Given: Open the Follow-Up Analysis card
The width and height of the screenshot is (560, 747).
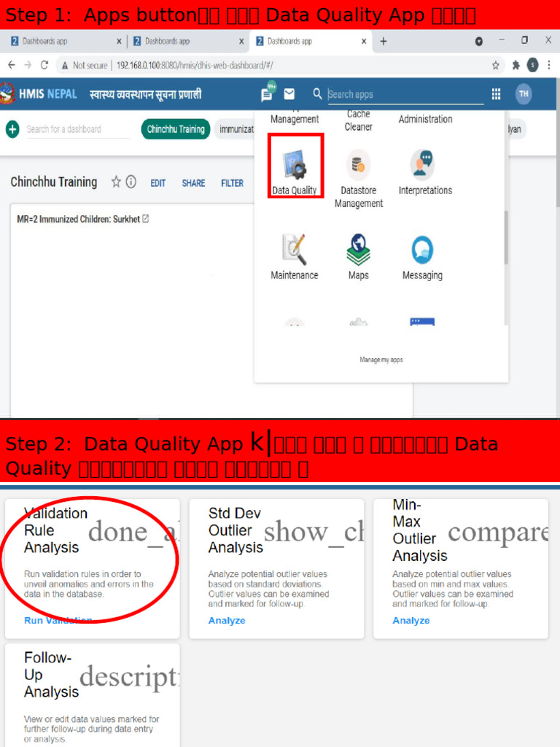Looking at the screenshot, I should click(x=93, y=695).
